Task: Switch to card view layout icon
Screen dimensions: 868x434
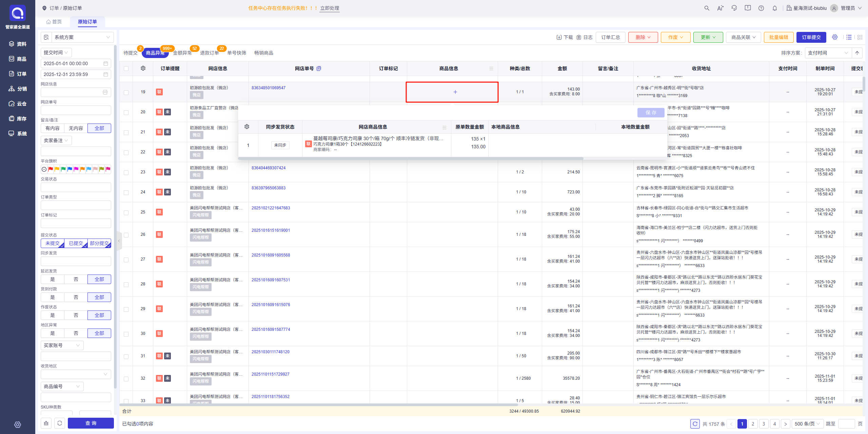Action: tap(860, 37)
